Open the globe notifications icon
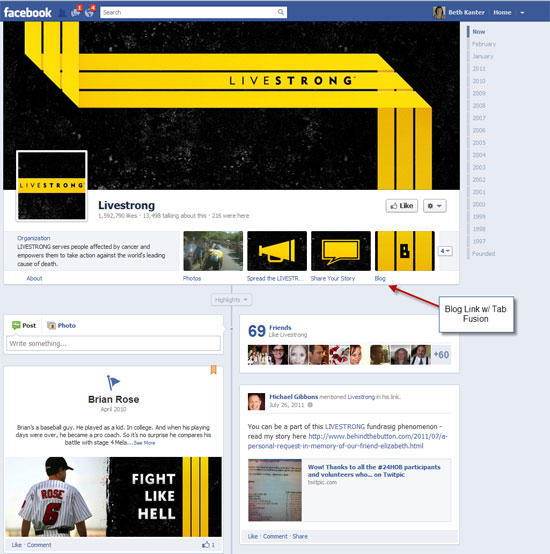This screenshot has width=550, height=554. [x=90, y=12]
